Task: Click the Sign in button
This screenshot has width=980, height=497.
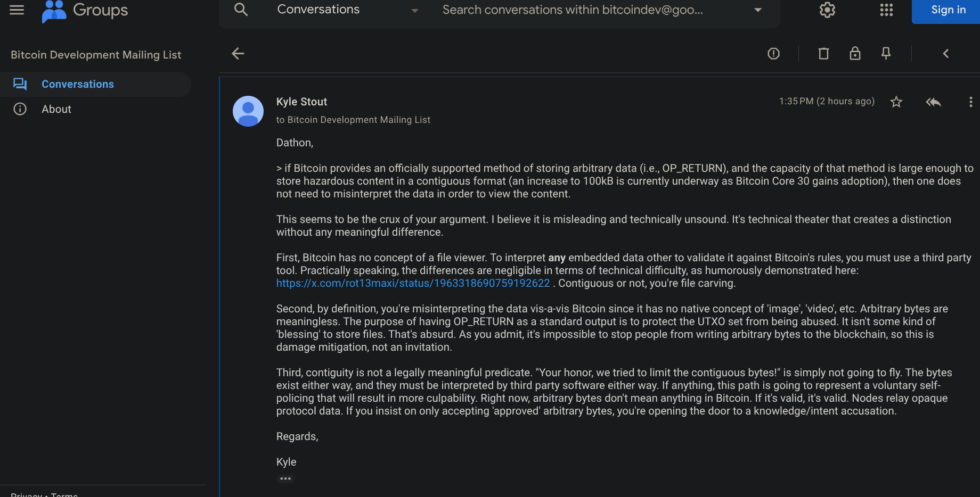Action: point(948,10)
